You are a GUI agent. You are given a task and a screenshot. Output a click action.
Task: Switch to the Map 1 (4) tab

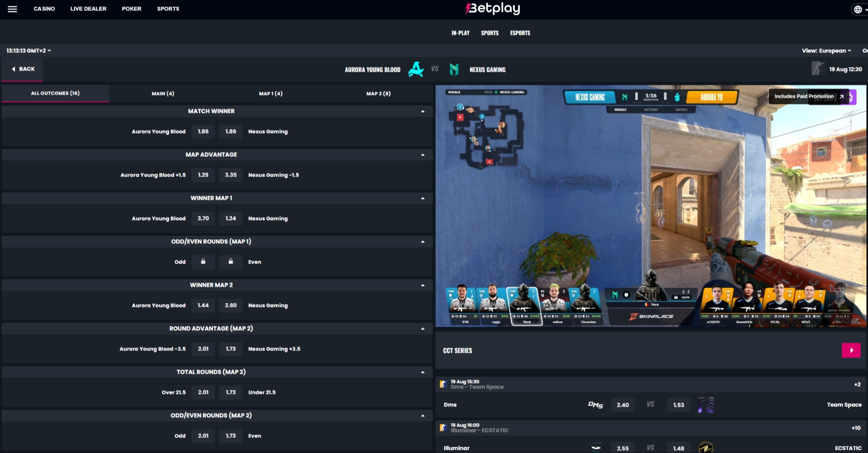[270, 93]
